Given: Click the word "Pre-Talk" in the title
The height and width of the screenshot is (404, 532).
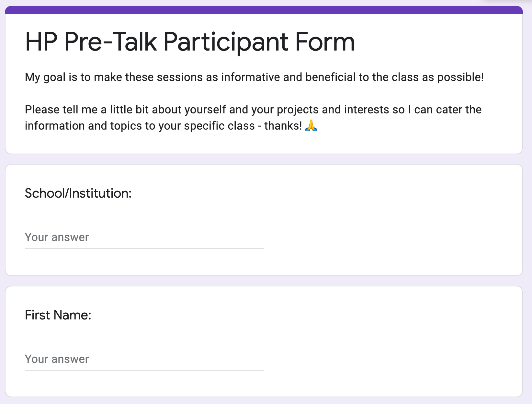Looking at the screenshot, I should (x=110, y=42).
